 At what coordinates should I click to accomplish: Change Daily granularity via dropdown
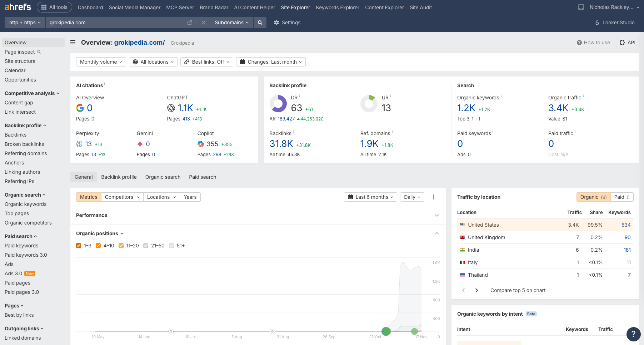[411, 197]
